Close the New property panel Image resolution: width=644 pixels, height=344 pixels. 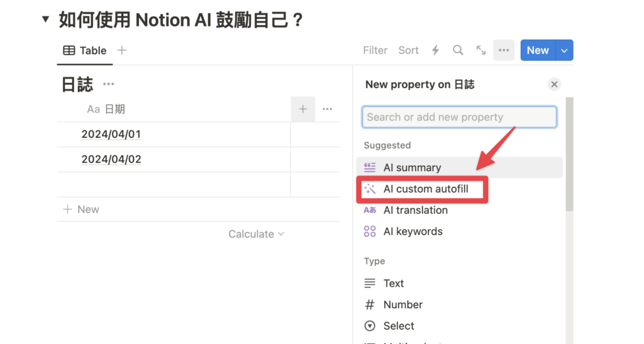click(554, 84)
